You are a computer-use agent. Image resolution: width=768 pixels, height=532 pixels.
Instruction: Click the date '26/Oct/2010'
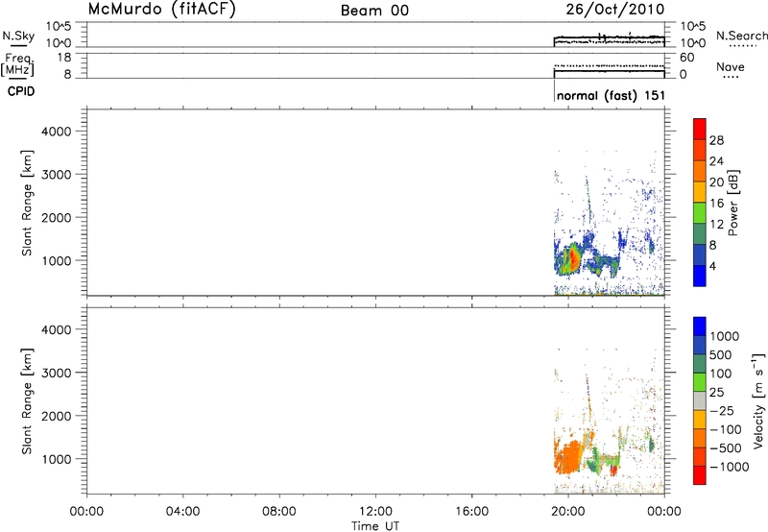615,9
